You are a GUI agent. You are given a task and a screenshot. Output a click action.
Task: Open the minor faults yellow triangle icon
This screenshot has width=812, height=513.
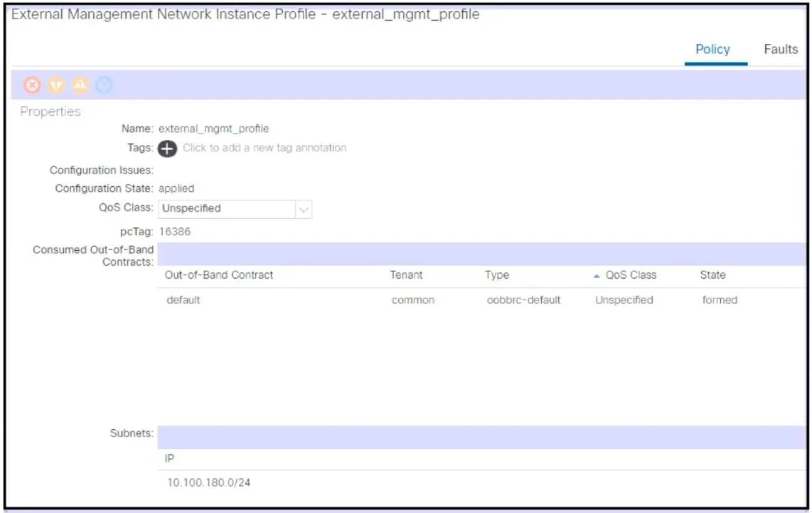(x=80, y=85)
